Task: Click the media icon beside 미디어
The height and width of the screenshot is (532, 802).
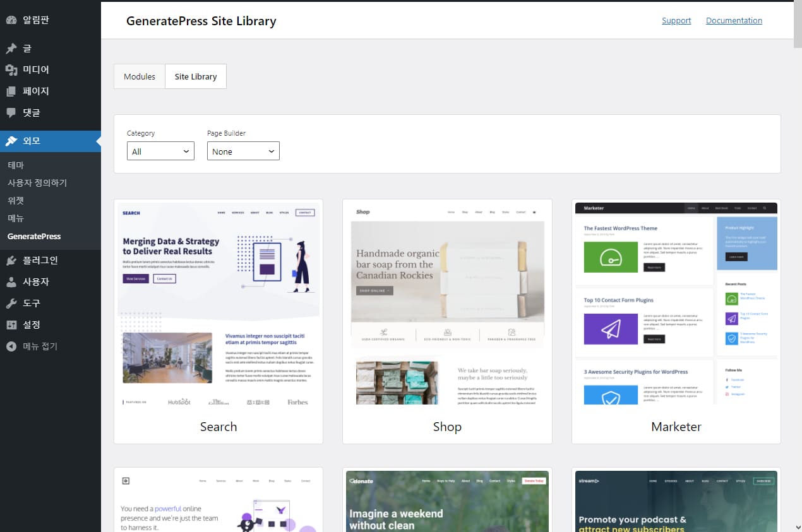Action: tap(11, 70)
